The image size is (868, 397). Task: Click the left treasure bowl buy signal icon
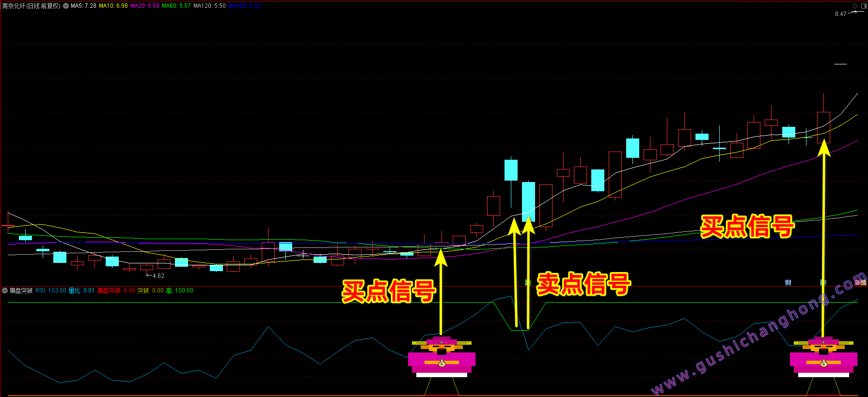442,357
